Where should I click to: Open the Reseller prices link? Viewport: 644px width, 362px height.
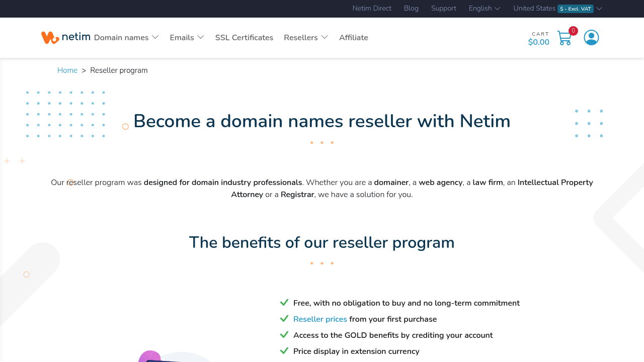point(320,319)
